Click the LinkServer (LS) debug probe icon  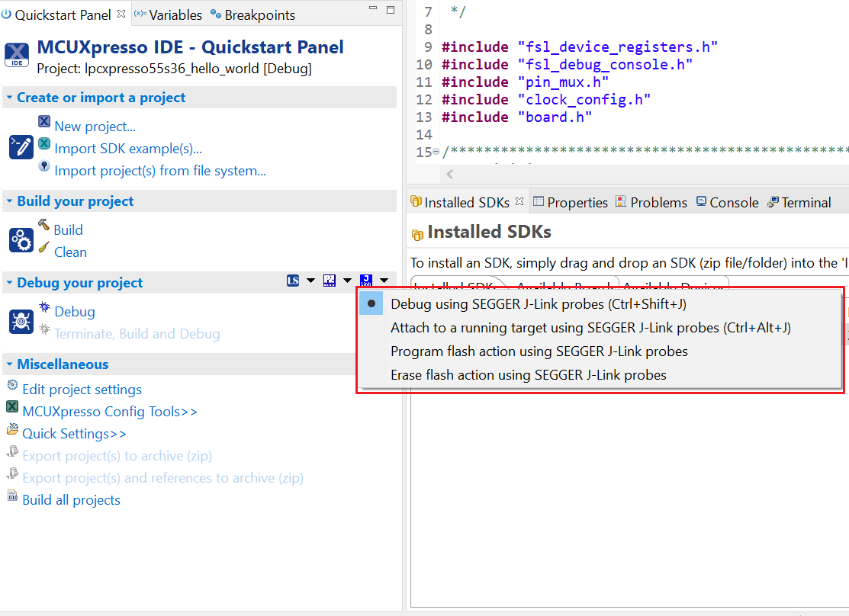point(293,281)
